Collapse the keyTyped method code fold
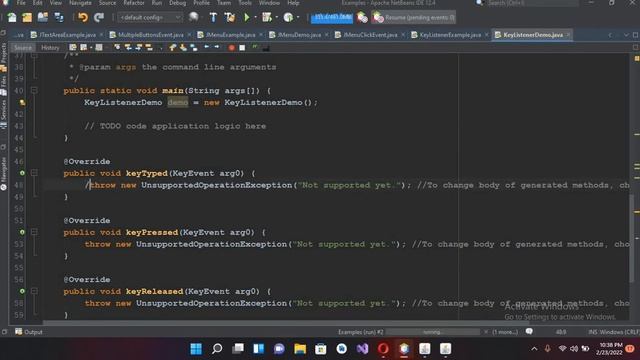This screenshot has width=640, height=360. 34,173
